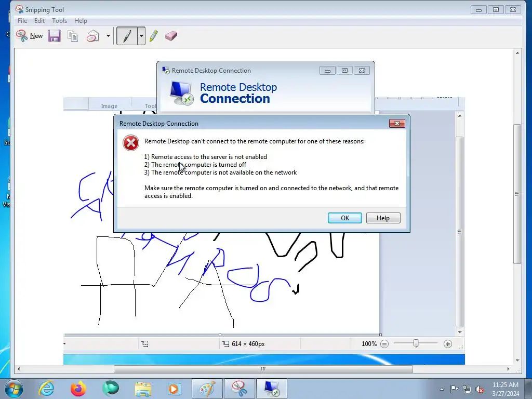Save the snip with floppy disk icon

click(54, 36)
